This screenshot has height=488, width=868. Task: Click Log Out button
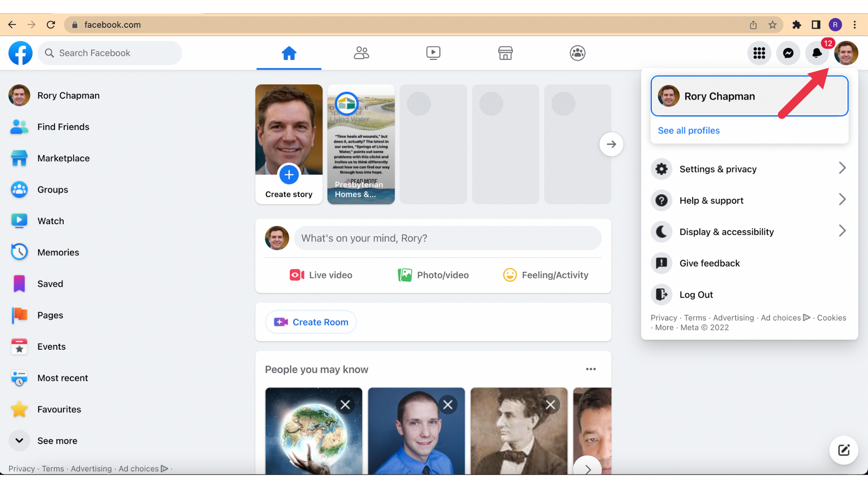696,294
